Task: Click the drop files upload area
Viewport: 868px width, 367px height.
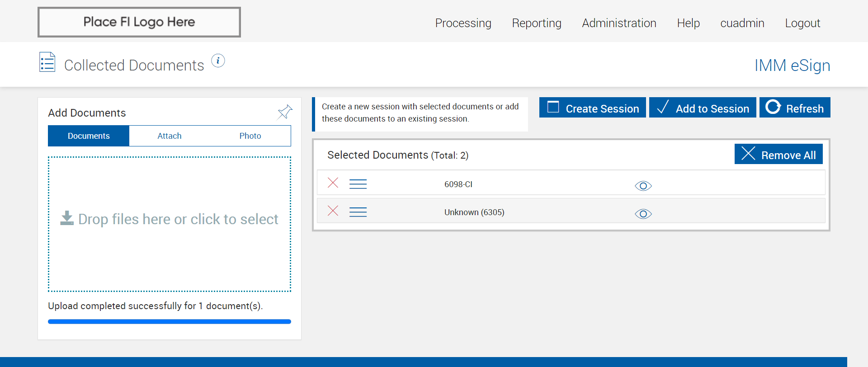Action: tap(169, 224)
